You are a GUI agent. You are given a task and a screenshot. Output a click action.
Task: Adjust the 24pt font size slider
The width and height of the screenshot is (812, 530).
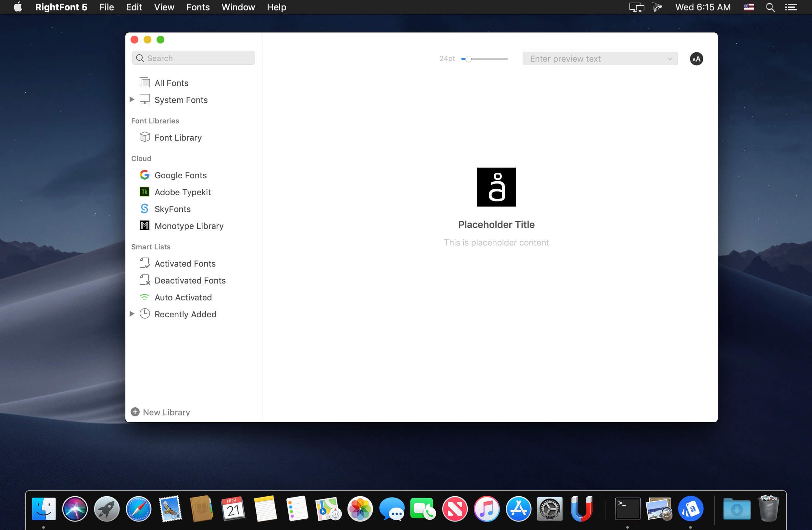468,59
